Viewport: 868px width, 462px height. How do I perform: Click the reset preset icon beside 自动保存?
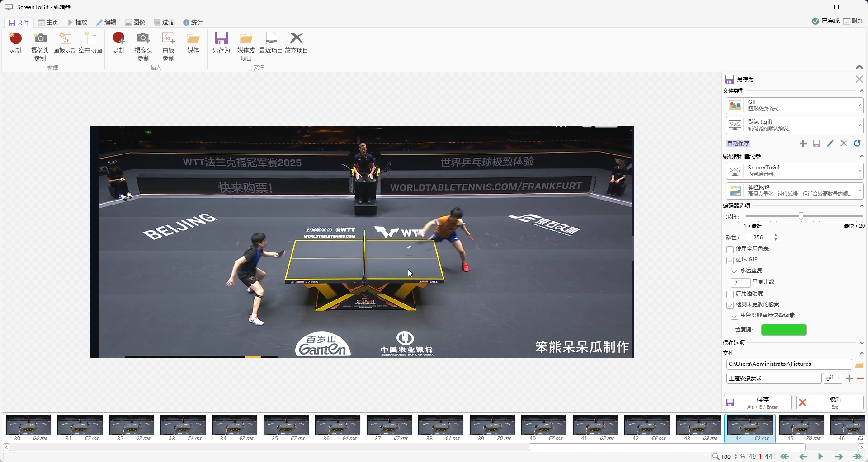tap(857, 144)
